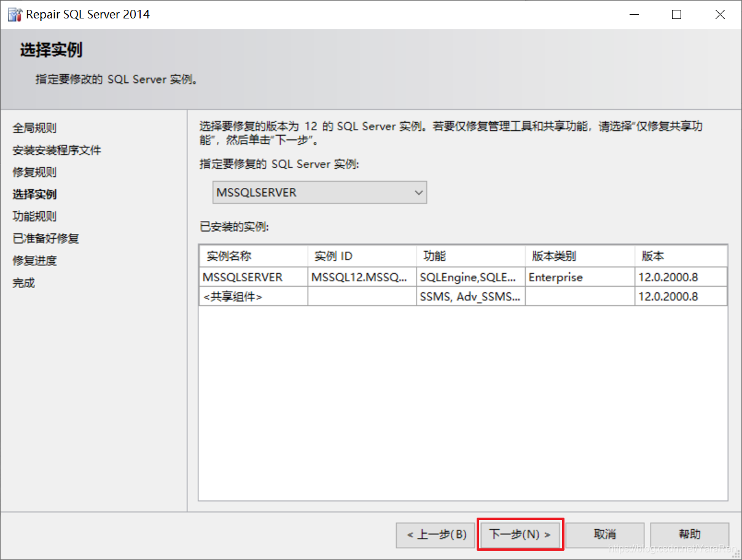Click the Enterprise edition cell
Screen dimensions: 742x560
click(580, 277)
